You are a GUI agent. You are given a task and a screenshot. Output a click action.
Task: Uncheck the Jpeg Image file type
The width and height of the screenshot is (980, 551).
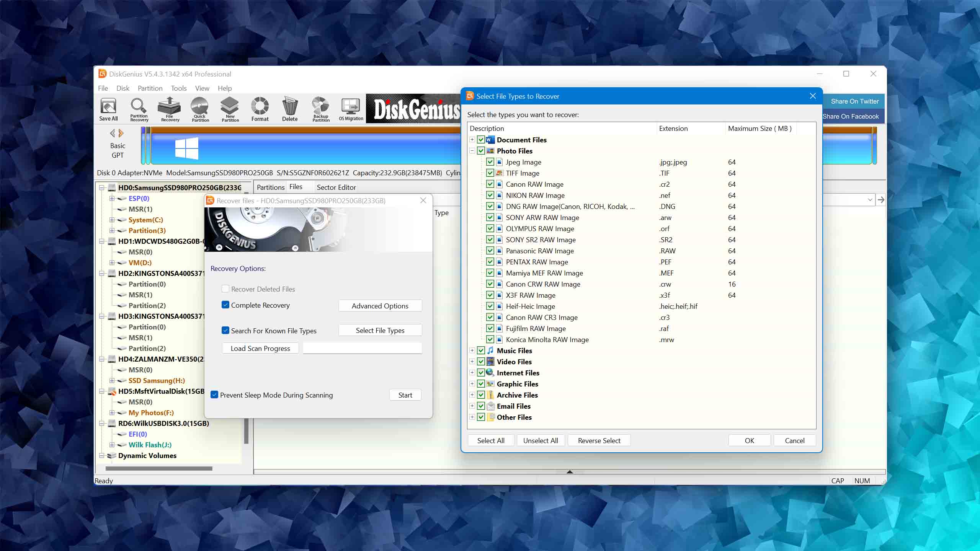pos(490,162)
